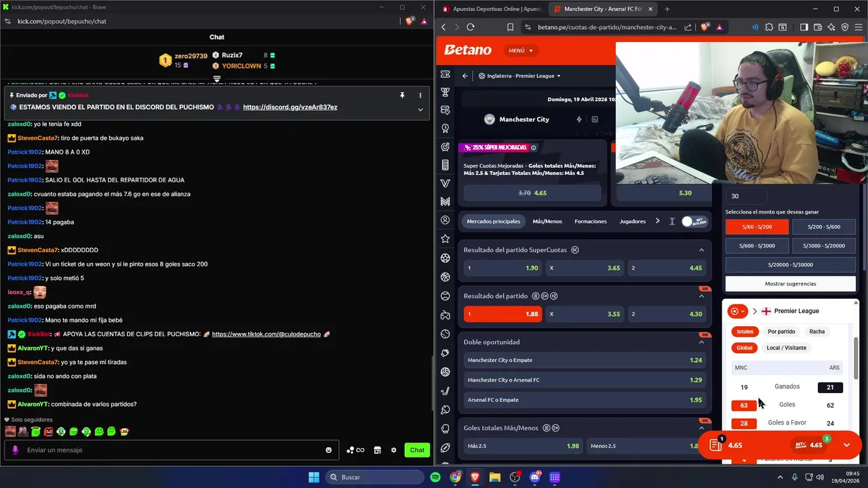Click the info icon beside 25% Súper Mejoradas
Screen dimensions: 868x488
point(534,147)
